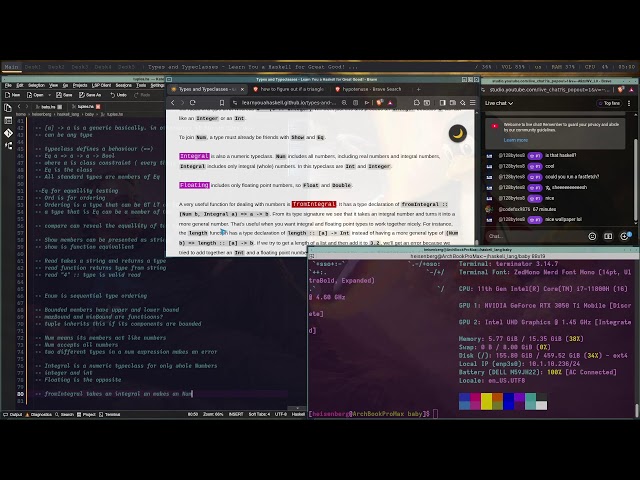Open the Git sidebar icon in Kate
Screen dimensions: 640x480
point(8,133)
